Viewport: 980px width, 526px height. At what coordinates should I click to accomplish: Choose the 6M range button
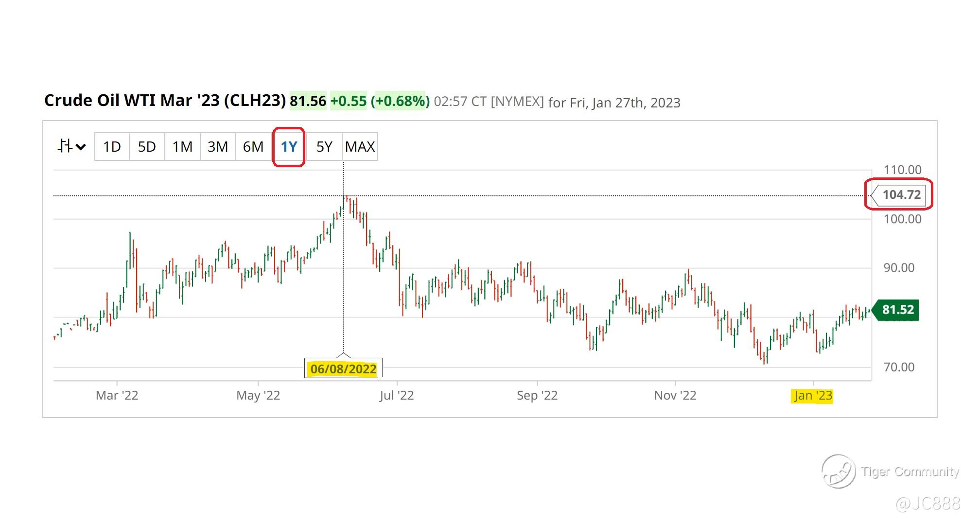[253, 146]
